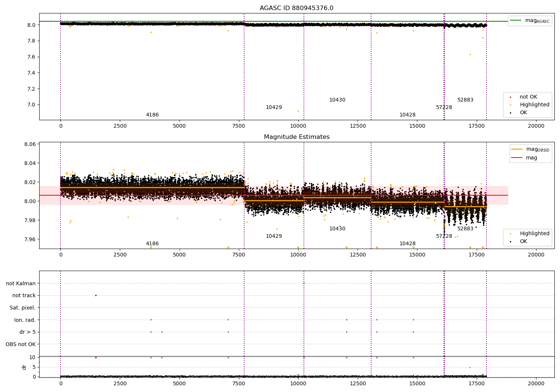Select the mag AGASC legend entry in top plot
This screenshot has width=560, height=392.
(530, 21)
